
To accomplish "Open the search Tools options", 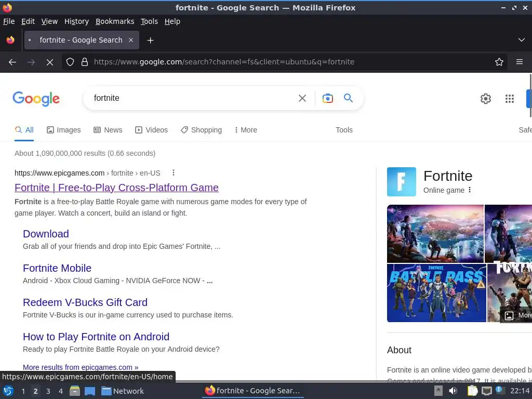I will click(x=344, y=130).
